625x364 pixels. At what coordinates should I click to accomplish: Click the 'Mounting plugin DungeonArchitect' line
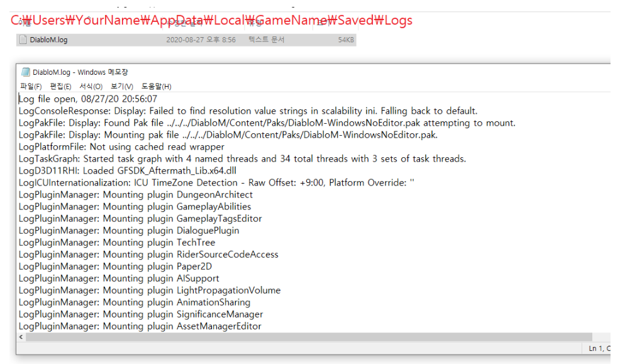point(135,194)
